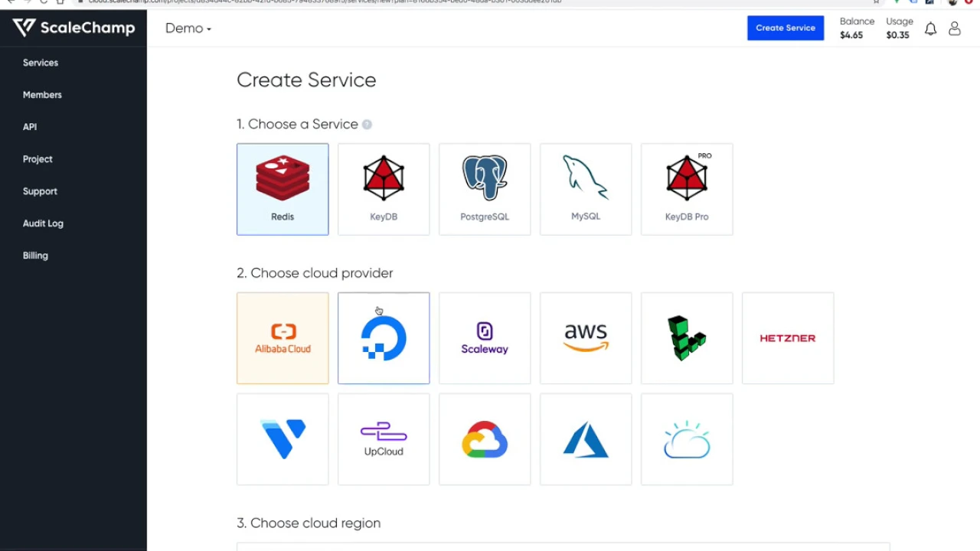
Task: Select the IBM Cloud provider card
Action: [687, 439]
